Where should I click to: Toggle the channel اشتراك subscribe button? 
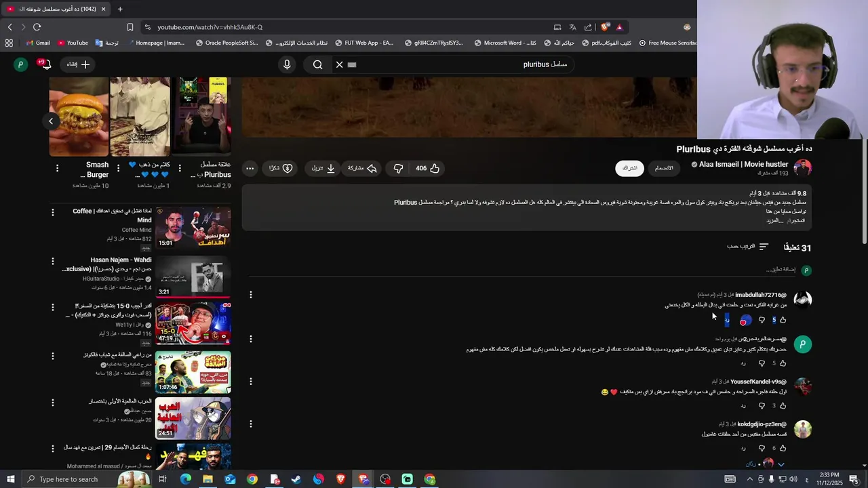[x=630, y=168]
